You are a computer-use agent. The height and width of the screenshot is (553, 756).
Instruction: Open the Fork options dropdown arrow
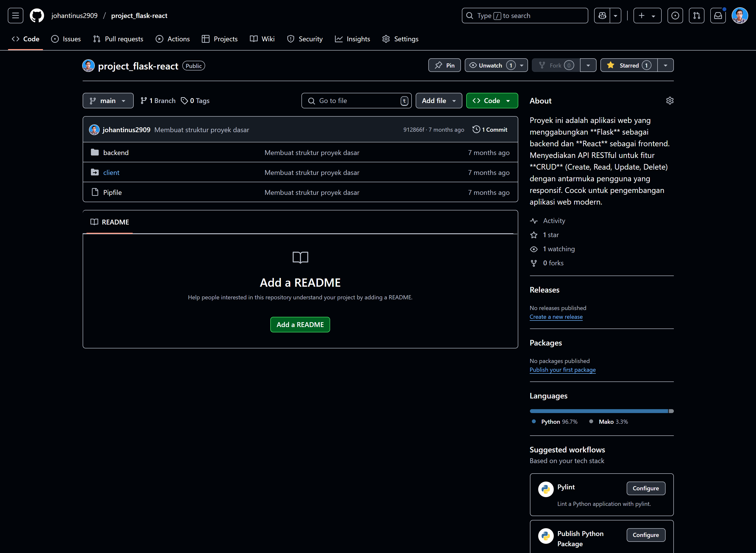(588, 65)
